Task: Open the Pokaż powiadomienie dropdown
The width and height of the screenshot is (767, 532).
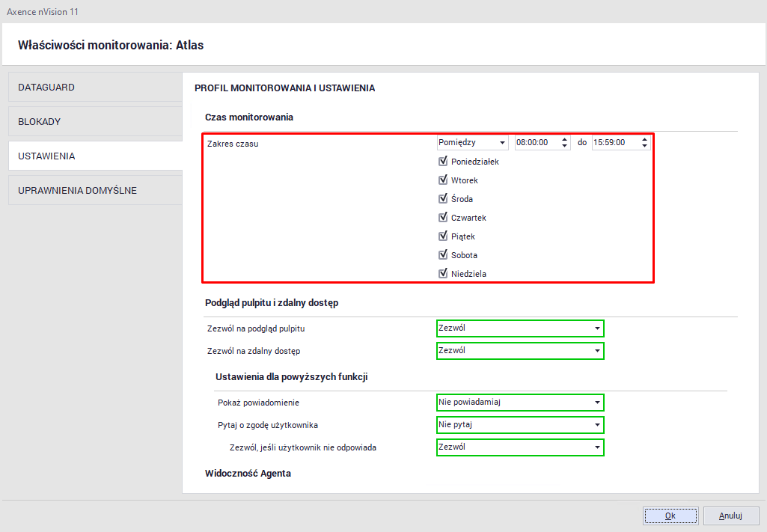Action: (x=520, y=403)
